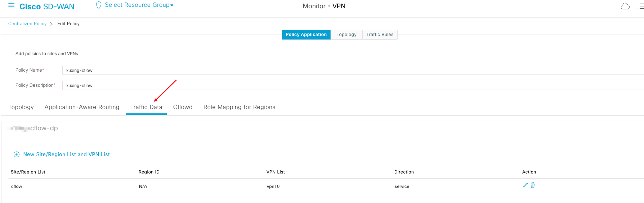Delete the cflow site list row
This screenshot has width=644, height=203.
tap(533, 185)
